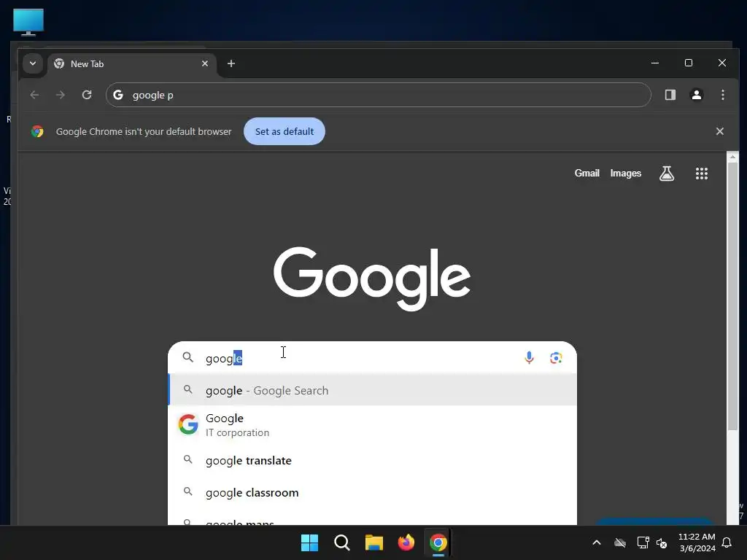Click the This PC desktop icon
This screenshot has height=560, width=747.
(28, 22)
